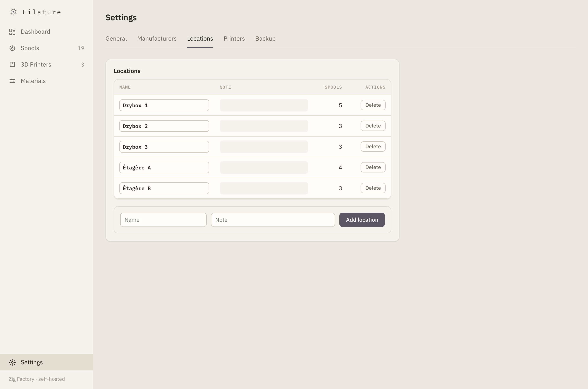Open Dashboard from the sidebar
588x389 pixels.
46,32
